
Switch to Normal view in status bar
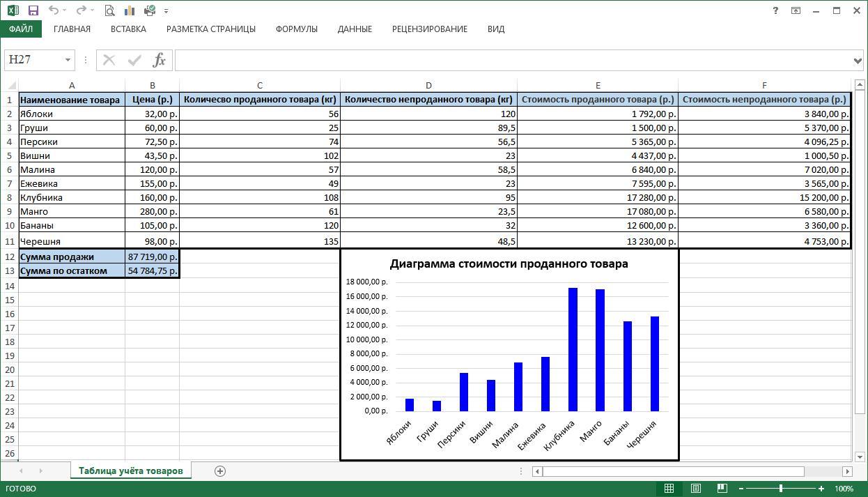(x=669, y=489)
